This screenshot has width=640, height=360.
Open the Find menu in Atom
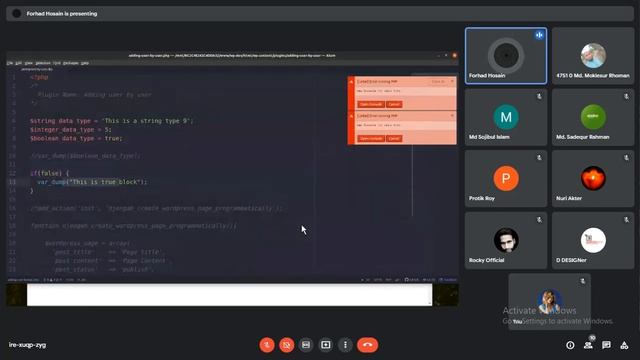(x=57, y=63)
